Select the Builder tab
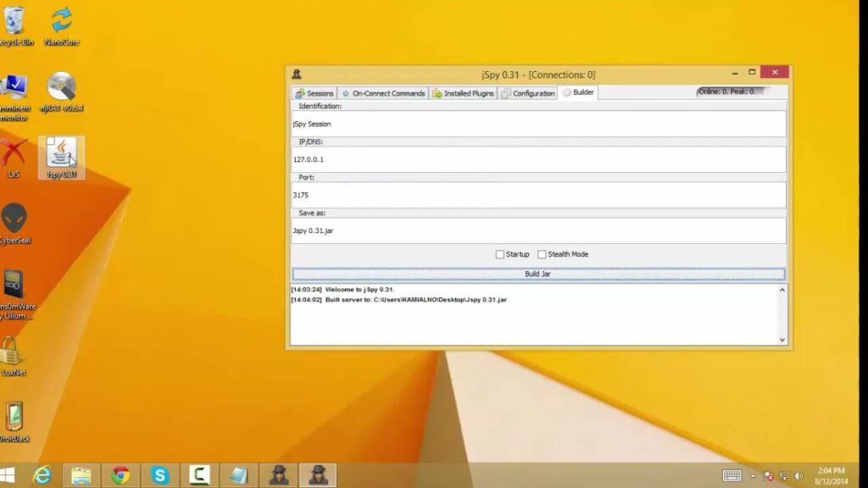Viewport: 868px width, 488px height. pos(578,92)
